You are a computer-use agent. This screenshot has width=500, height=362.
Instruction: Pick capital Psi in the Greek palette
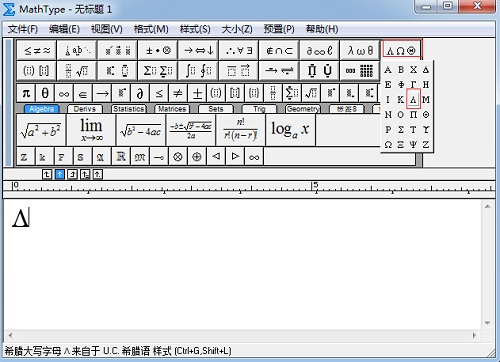(413, 145)
